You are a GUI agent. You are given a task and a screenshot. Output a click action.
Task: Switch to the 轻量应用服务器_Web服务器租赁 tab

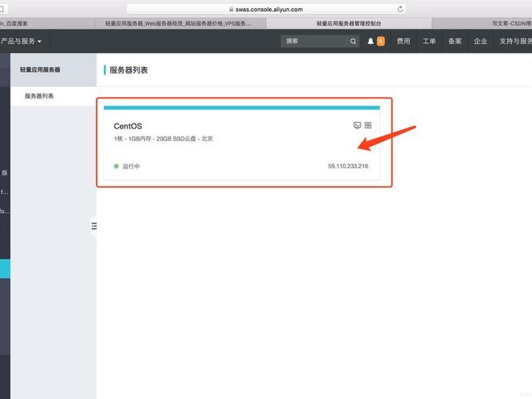tap(181, 23)
